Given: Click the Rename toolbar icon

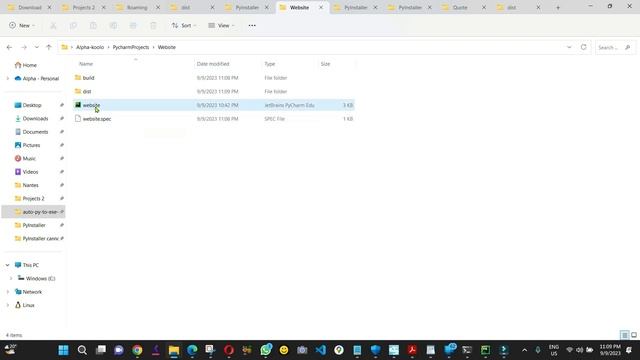Looking at the screenshot, I should (x=113, y=25).
